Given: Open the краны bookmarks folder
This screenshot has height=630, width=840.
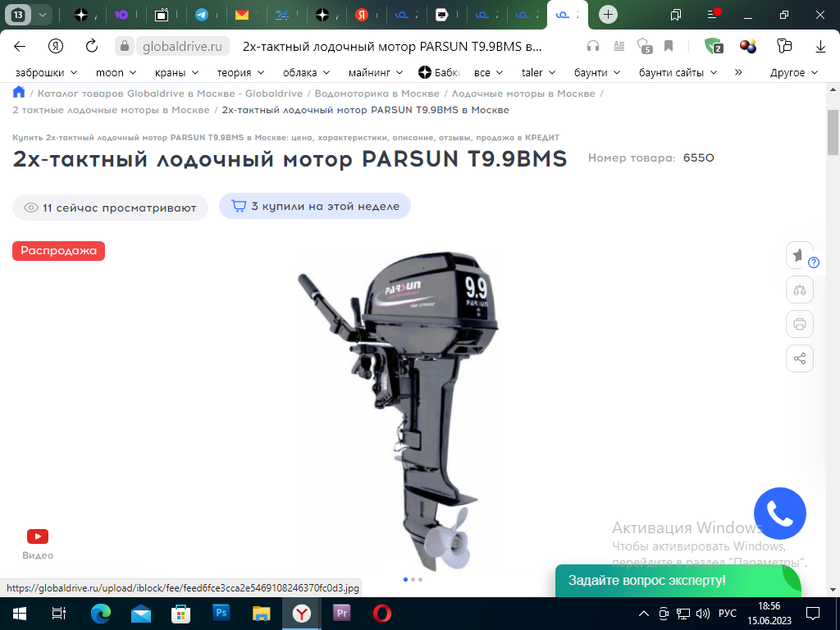Looking at the screenshot, I should [176, 72].
